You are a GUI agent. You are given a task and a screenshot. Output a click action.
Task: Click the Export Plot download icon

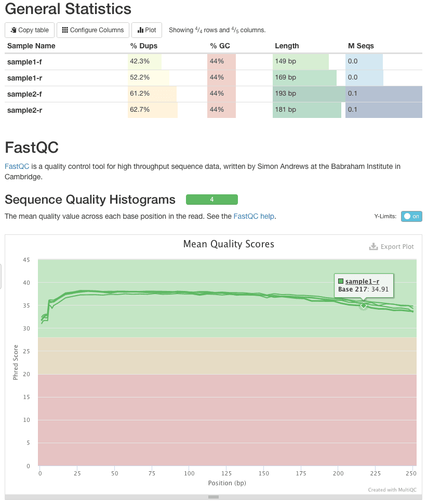373,246
